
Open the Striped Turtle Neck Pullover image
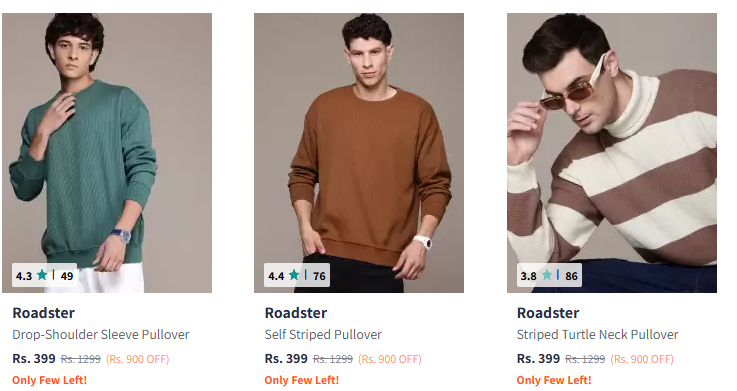point(612,153)
